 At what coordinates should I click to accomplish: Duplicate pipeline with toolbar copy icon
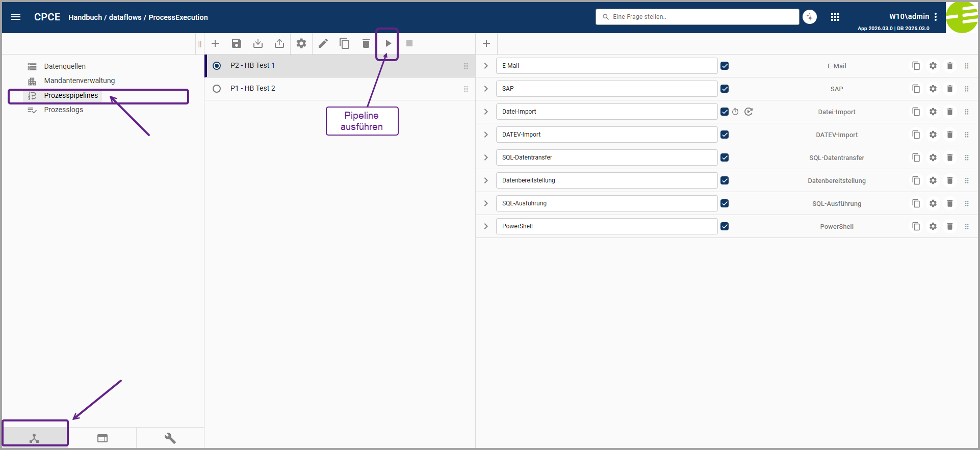click(x=345, y=43)
